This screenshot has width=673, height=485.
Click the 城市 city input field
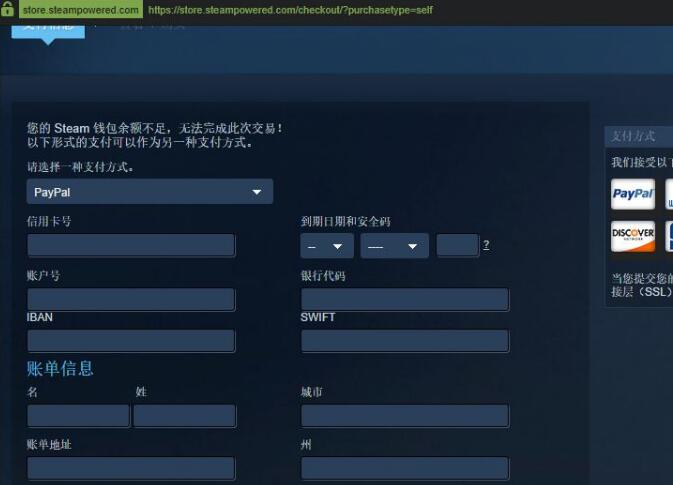pos(405,415)
